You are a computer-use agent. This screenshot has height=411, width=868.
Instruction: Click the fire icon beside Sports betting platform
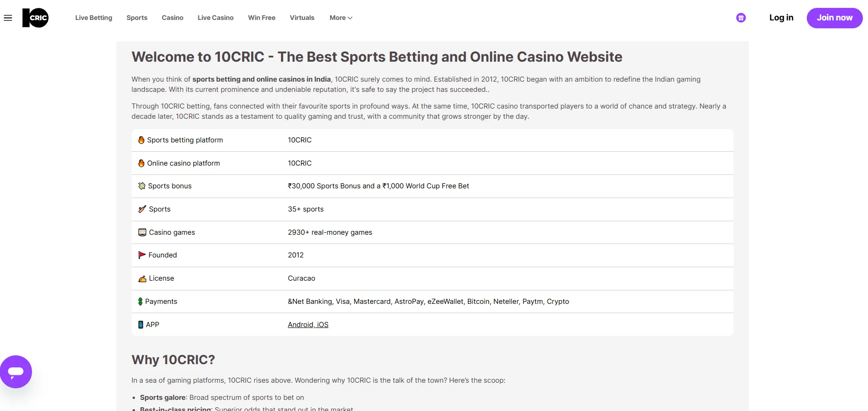(141, 140)
